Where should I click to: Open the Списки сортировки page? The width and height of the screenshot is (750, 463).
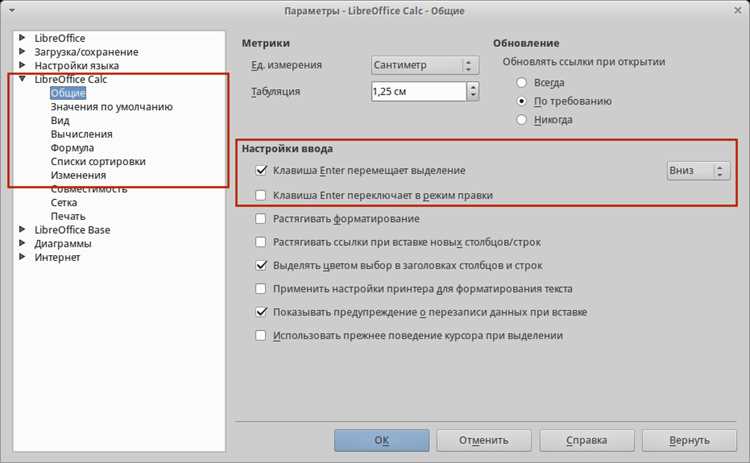(x=98, y=162)
